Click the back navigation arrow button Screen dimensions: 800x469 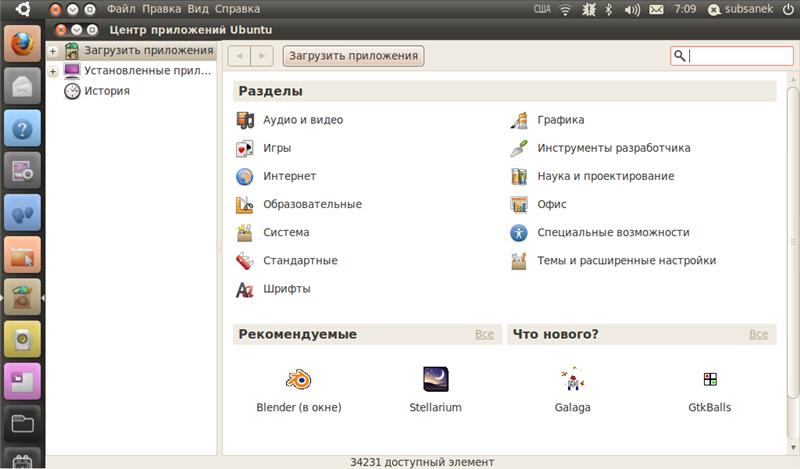pyautogui.click(x=239, y=56)
